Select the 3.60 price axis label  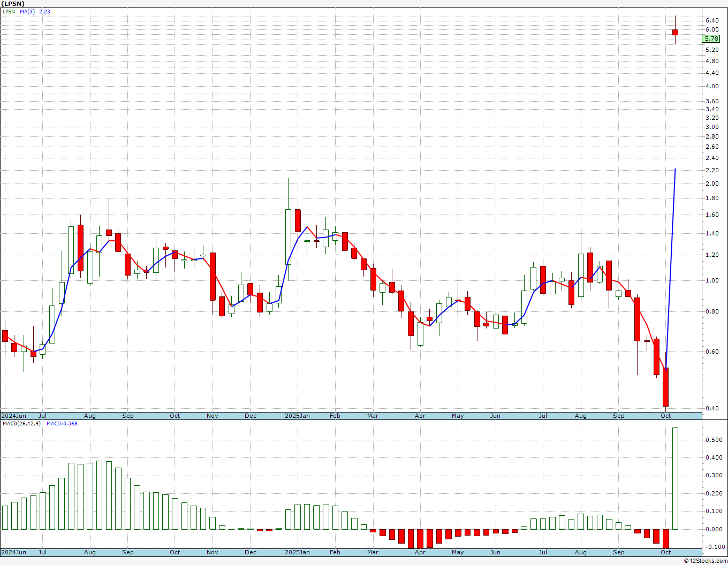pos(712,101)
